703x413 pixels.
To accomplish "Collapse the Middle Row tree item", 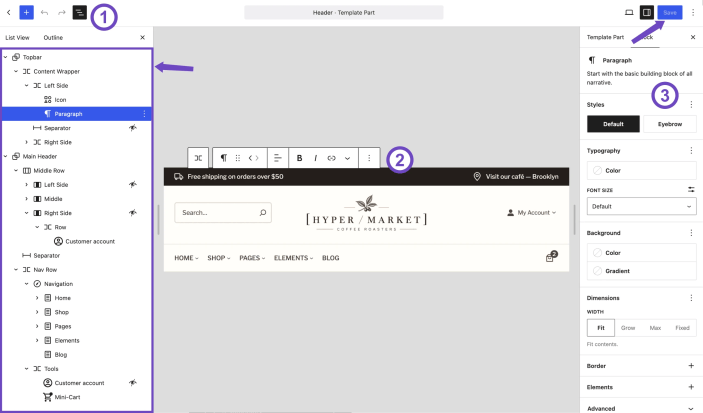I will pyautogui.click(x=16, y=170).
